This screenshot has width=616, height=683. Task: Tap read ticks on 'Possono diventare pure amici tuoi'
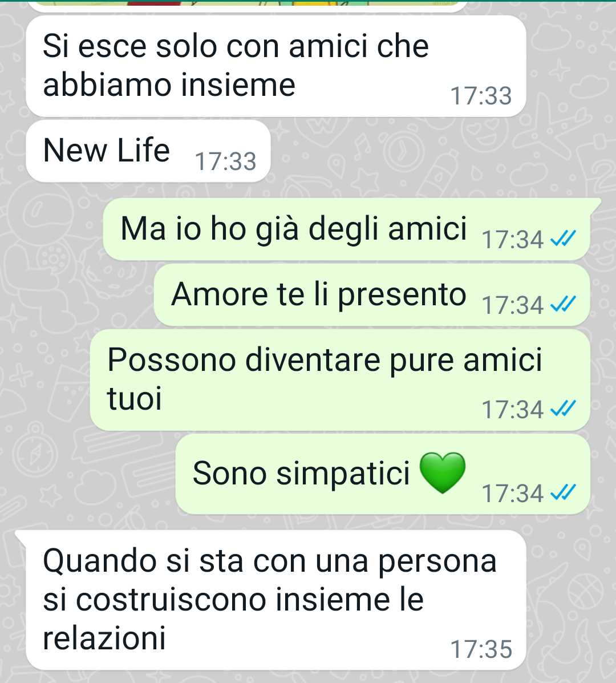pos(564,408)
